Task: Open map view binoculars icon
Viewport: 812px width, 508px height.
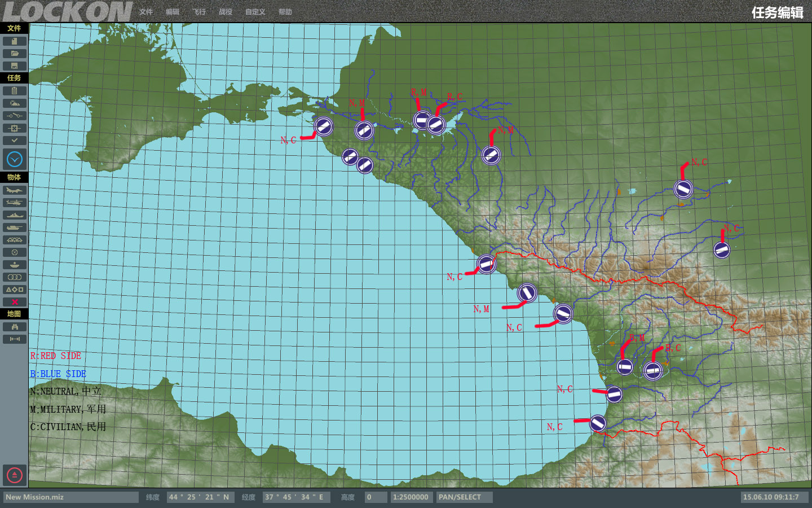Action: click(x=14, y=327)
